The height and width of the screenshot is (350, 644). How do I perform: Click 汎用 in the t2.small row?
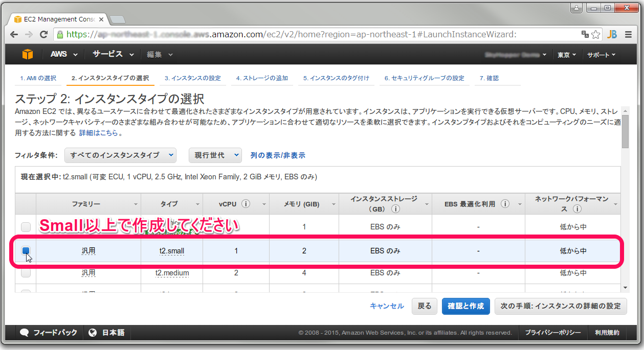point(88,251)
